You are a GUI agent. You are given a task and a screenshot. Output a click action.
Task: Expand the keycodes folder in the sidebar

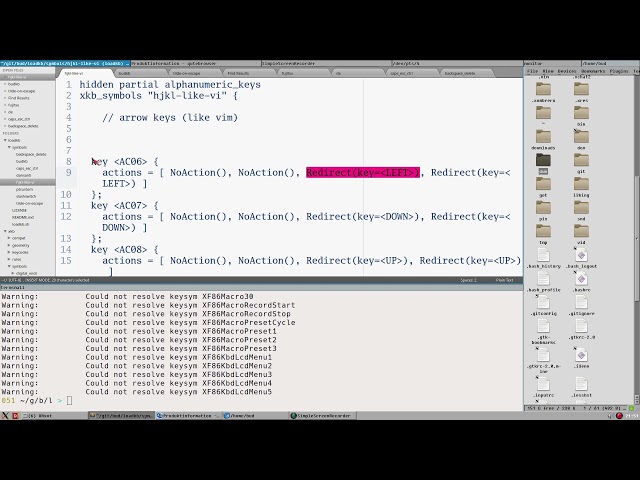tap(9, 252)
